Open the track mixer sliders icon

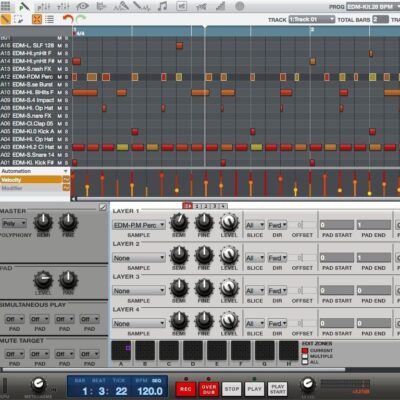63,6
